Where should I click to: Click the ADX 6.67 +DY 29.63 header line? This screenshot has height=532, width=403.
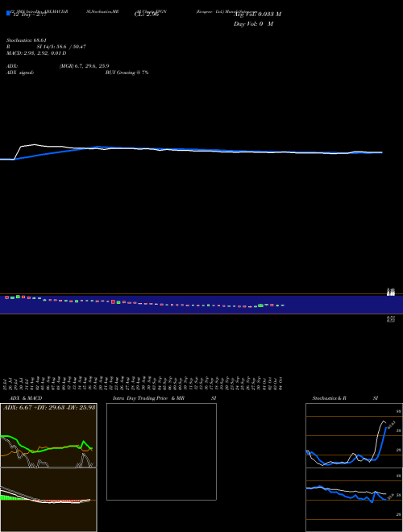coord(49,407)
